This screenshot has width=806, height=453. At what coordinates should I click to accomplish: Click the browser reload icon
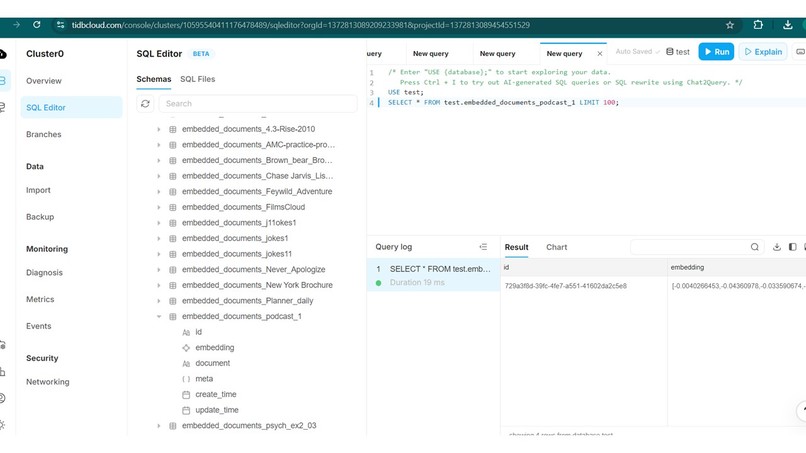coord(36,25)
